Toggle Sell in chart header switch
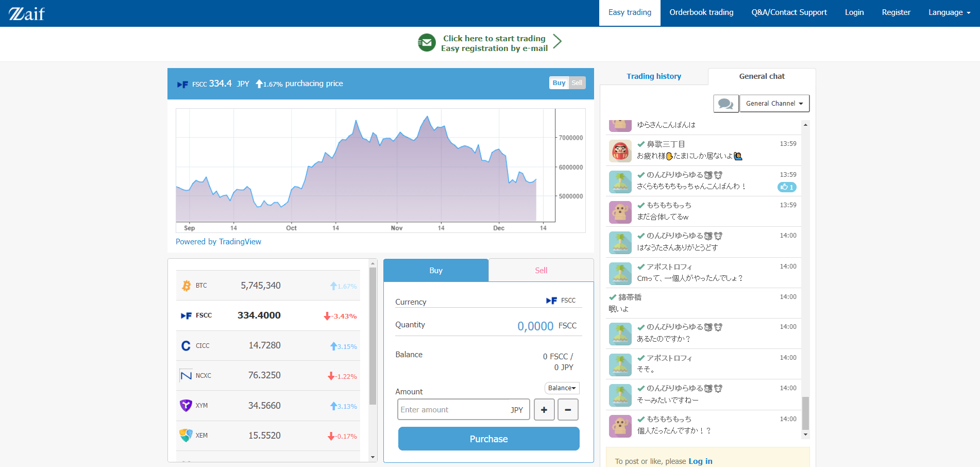The width and height of the screenshot is (980, 467). point(577,83)
